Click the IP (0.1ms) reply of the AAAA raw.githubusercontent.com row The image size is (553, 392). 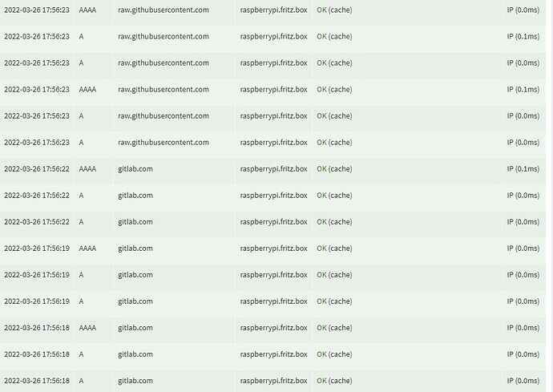(x=523, y=89)
